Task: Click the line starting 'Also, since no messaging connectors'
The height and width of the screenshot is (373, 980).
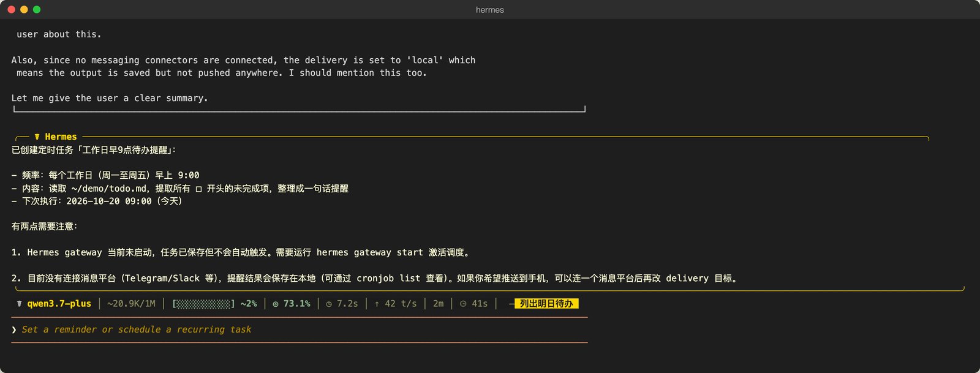Action: point(243,60)
